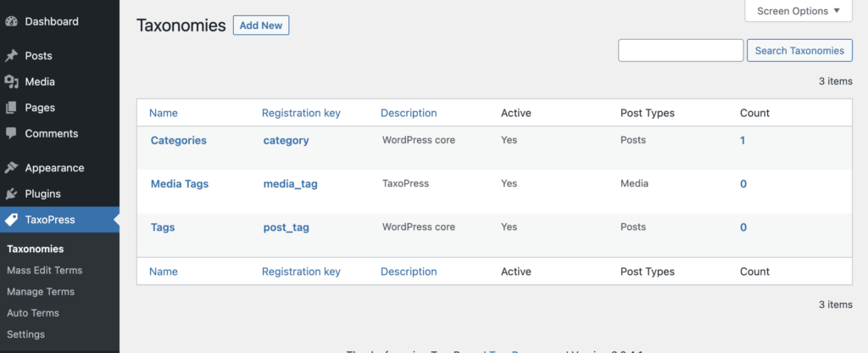Open Auto Terms submenu
This screenshot has height=353, width=868.
33,313
